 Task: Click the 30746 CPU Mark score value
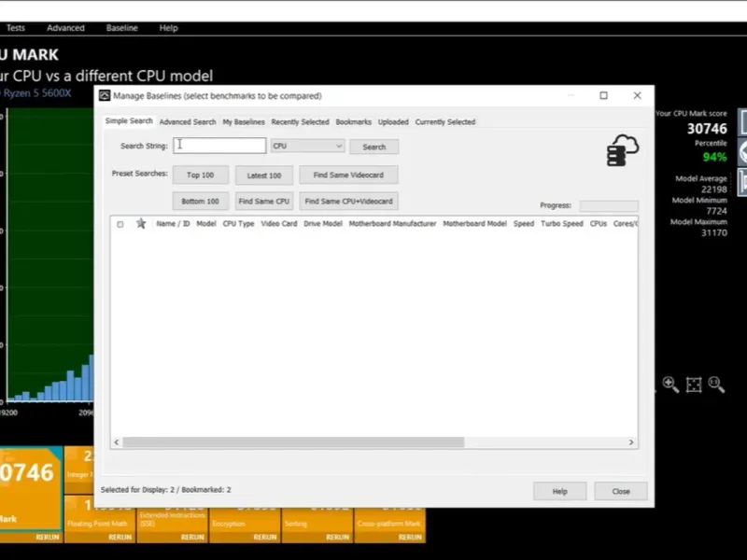(707, 129)
